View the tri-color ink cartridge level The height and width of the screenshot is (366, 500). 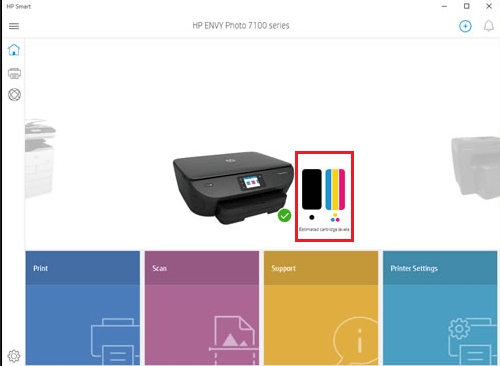(x=335, y=189)
